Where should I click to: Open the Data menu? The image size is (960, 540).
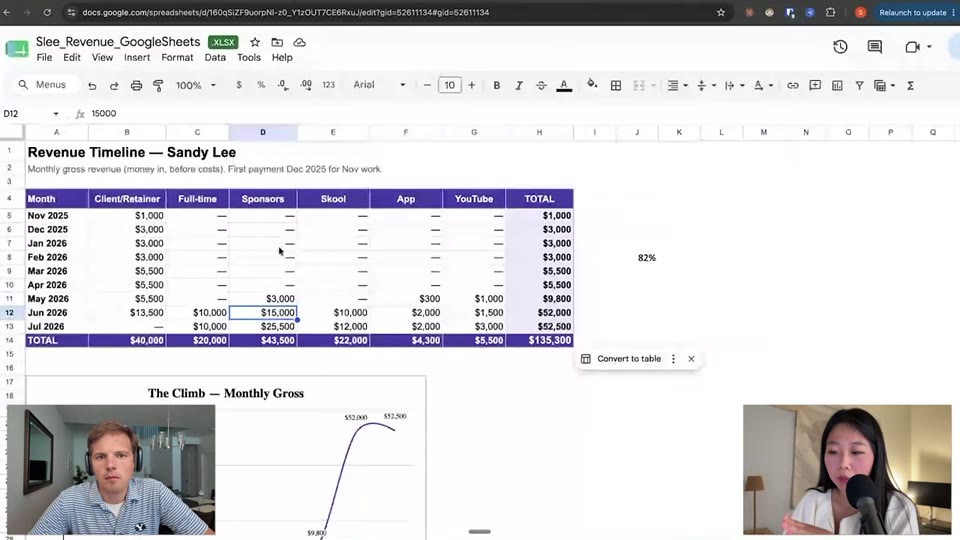(215, 58)
